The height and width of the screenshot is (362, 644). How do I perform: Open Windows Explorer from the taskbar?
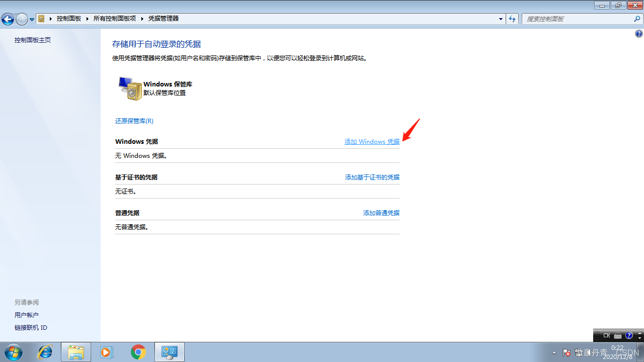coord(76,352)
